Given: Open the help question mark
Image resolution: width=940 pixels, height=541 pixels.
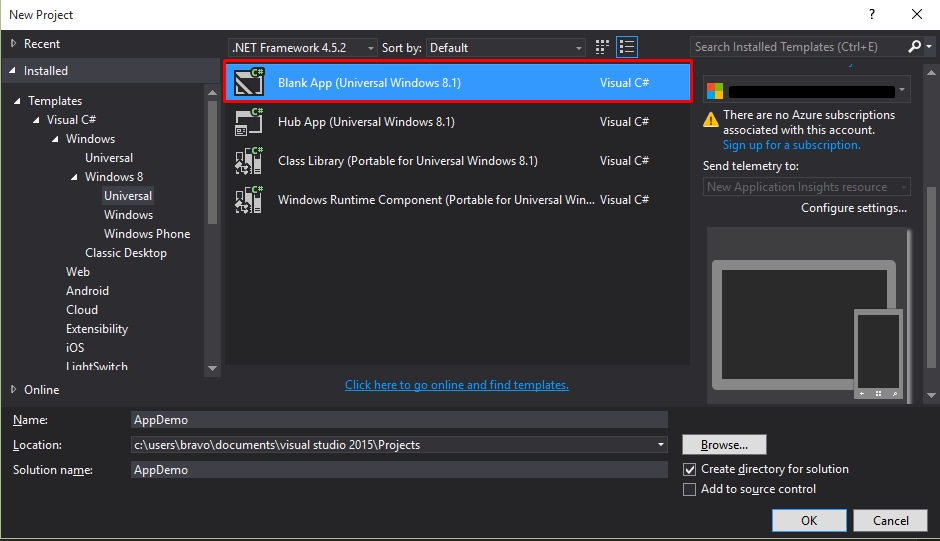Looking at the screenshot, I should tap(872, 14).
